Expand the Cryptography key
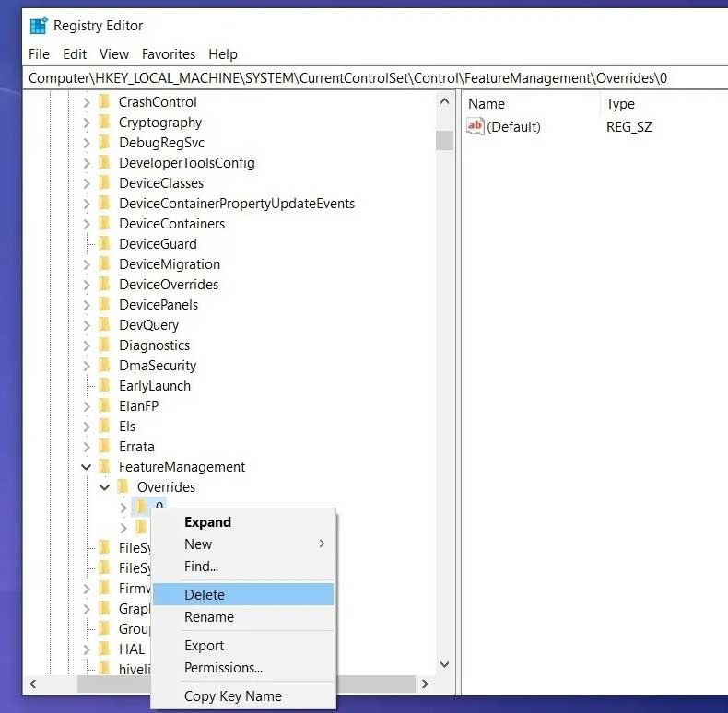 87,123
